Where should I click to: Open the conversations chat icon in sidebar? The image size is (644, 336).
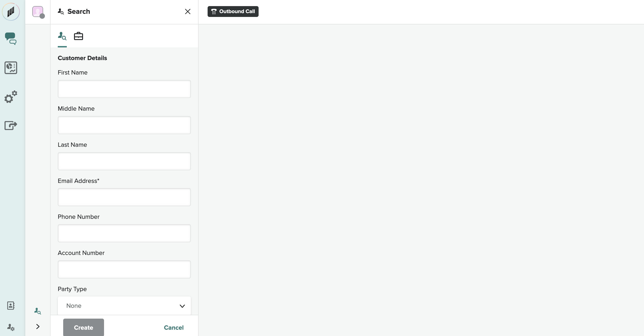11,39
